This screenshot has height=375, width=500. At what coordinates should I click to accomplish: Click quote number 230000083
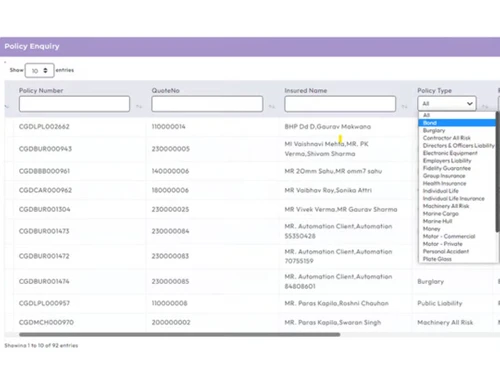click(x=170, y=256)
